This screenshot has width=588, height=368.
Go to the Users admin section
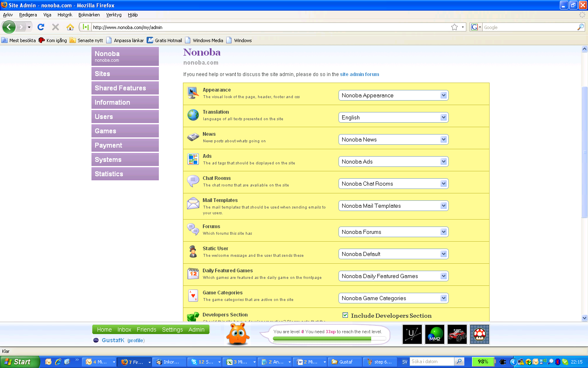click(125, 117)
